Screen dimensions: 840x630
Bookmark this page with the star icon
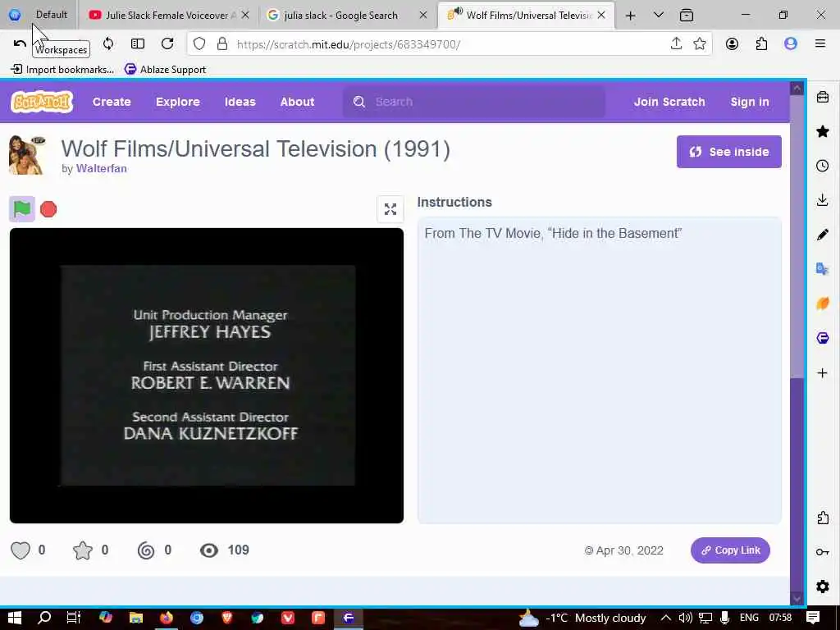(x=699, y=43)
